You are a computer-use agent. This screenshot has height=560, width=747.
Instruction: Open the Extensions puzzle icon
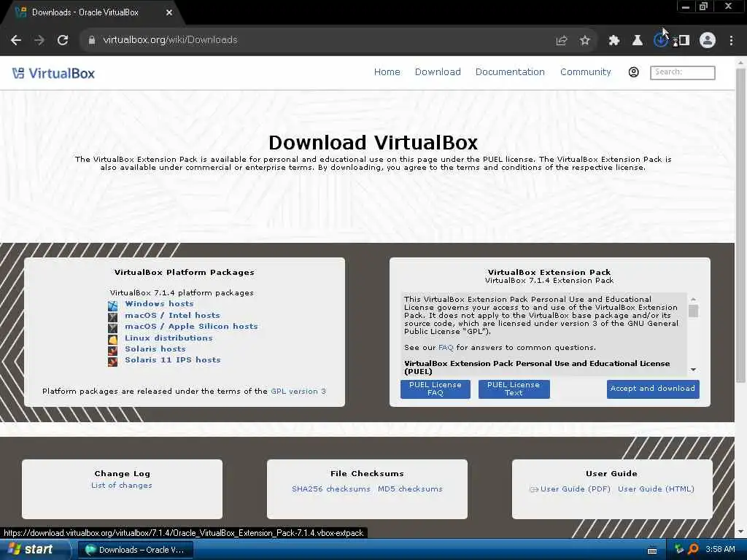coord(614,41)
